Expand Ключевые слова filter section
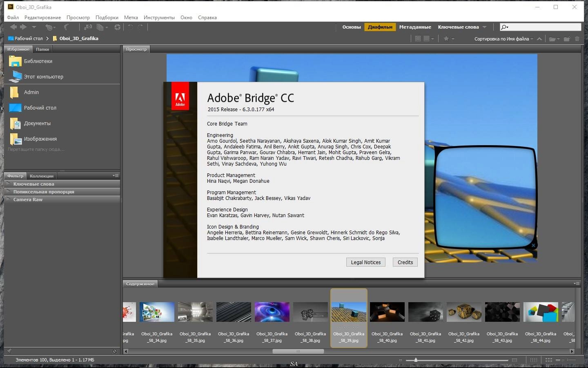 62,184
